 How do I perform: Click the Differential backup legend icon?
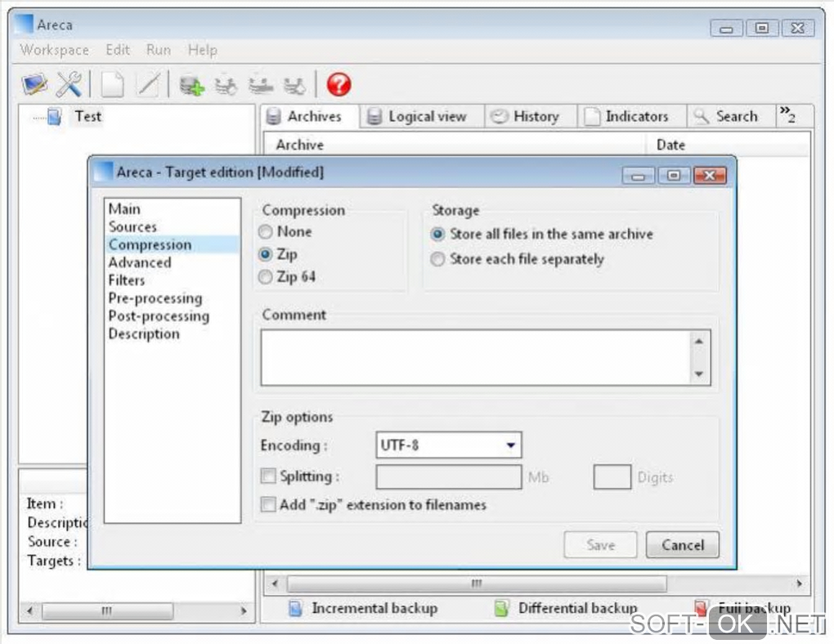tap(501, 608)
